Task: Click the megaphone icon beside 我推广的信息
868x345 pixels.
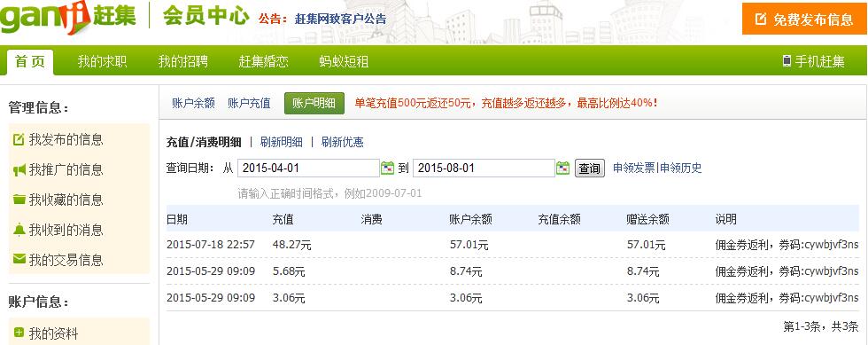Action: [x=19, y=169]
